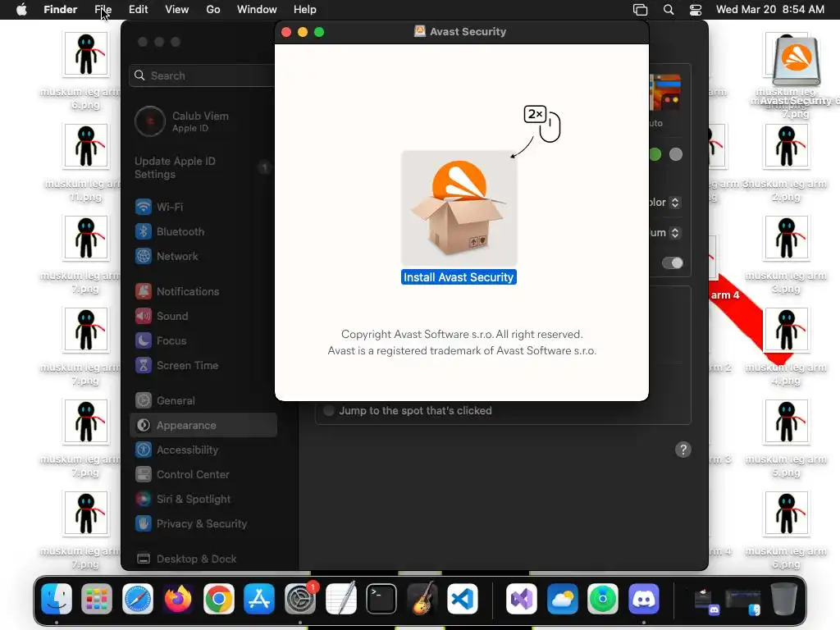840x630 pixels.
Task: Open Accessibility settings in the sidebar
Action: (x=203, y=450)
